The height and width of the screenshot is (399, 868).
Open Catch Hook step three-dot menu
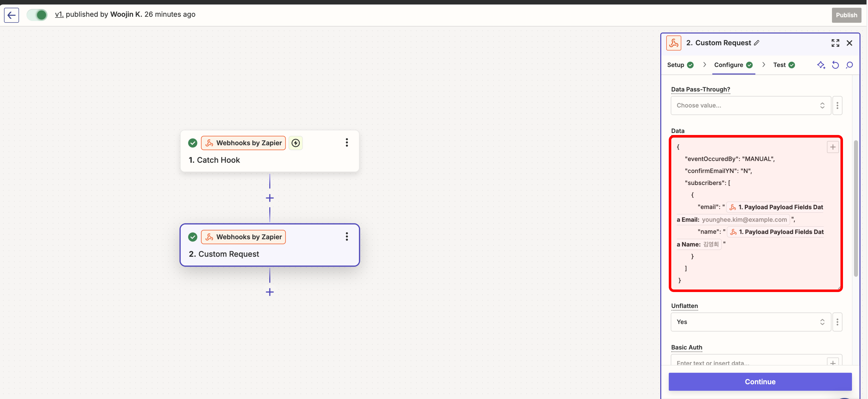pos(346,142)
